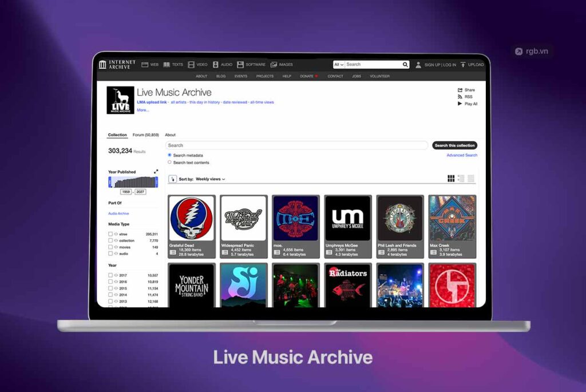The height and width of the screenshot is (392, 586).
Task: Open the DONATE menu item
Action: point(308,76)
